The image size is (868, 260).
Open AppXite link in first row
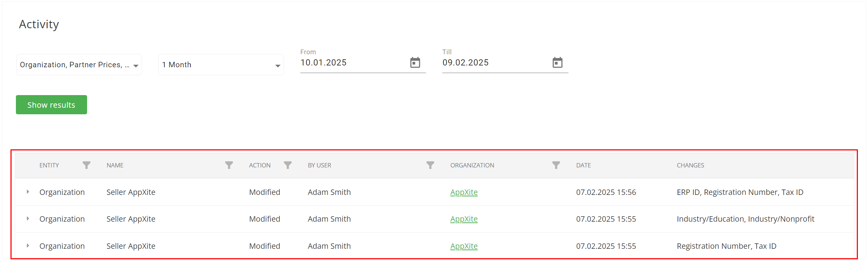point(464,192)
